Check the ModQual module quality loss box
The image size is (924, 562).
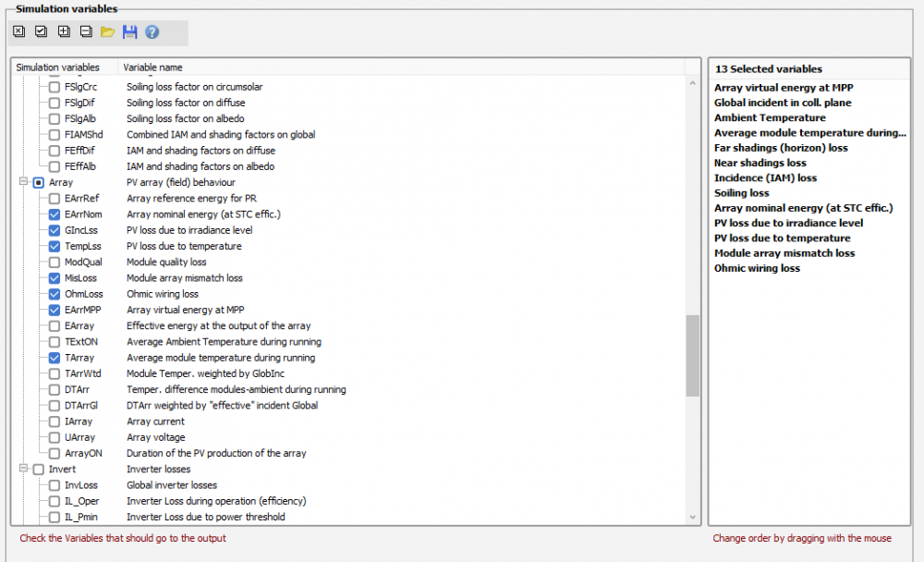(55, 262)
